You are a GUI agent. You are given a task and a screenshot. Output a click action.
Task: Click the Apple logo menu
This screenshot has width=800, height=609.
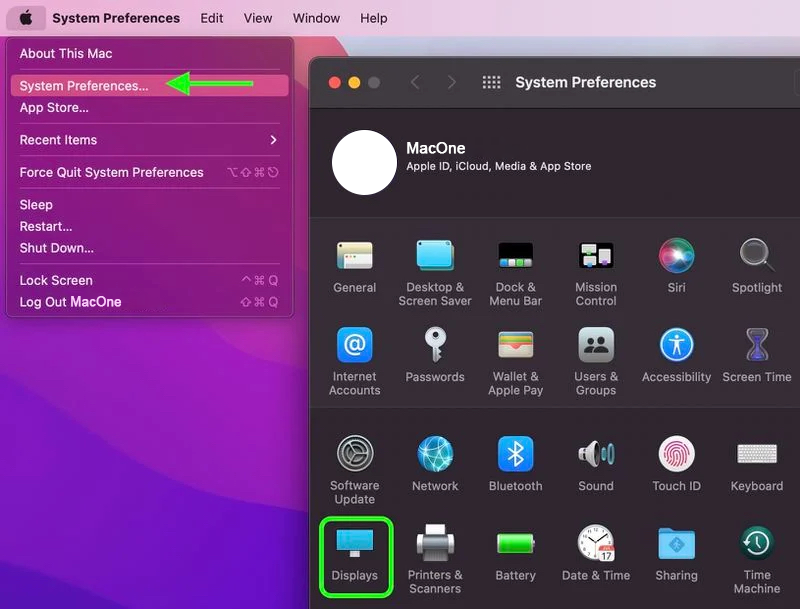(26, 18)
